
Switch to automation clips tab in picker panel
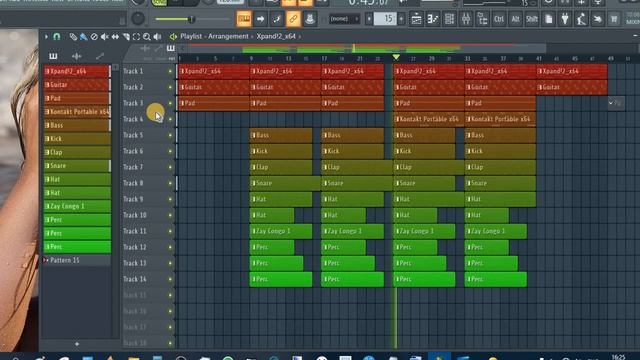(100, 56)
